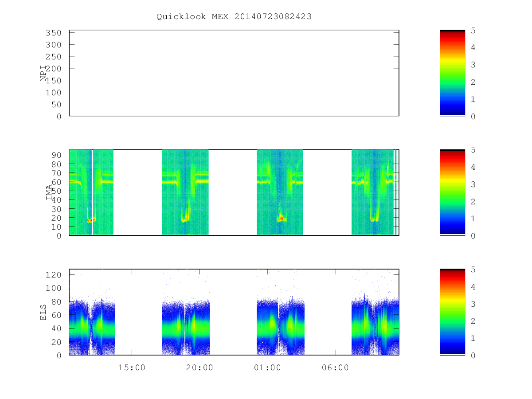Image resolution: width=532 pixels, height=399 pixels.
Task: Select the IMA y-axis label
Action: tap(49, 192)
